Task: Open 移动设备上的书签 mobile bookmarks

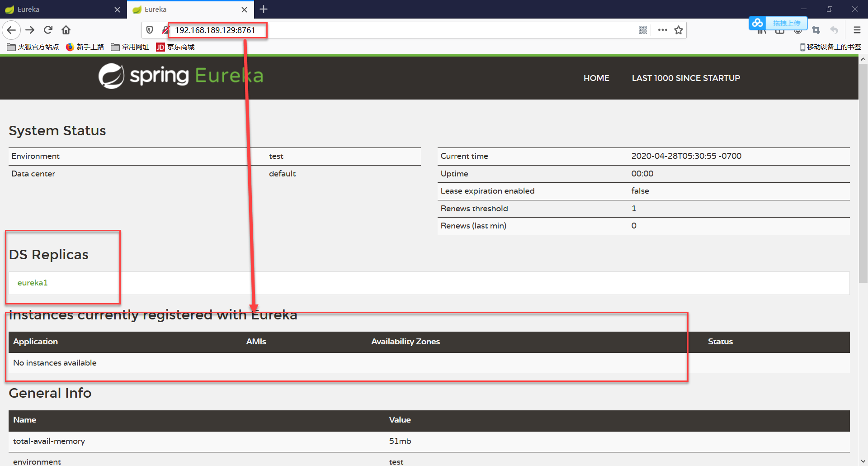Action: 830,47
